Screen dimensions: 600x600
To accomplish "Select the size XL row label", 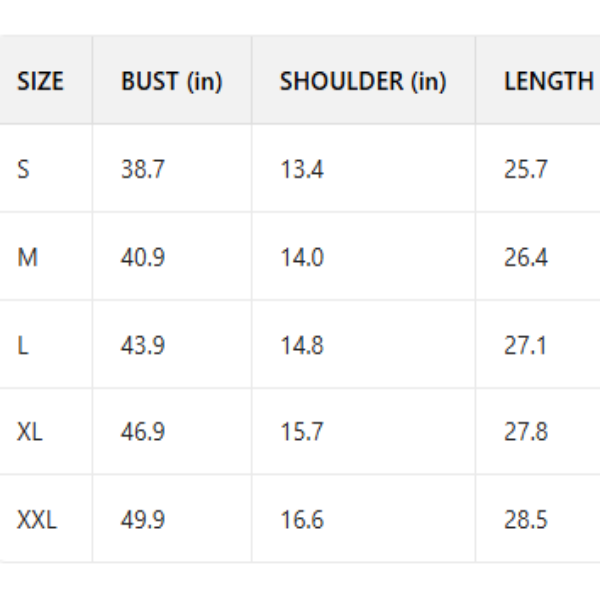I will (30, 432).
